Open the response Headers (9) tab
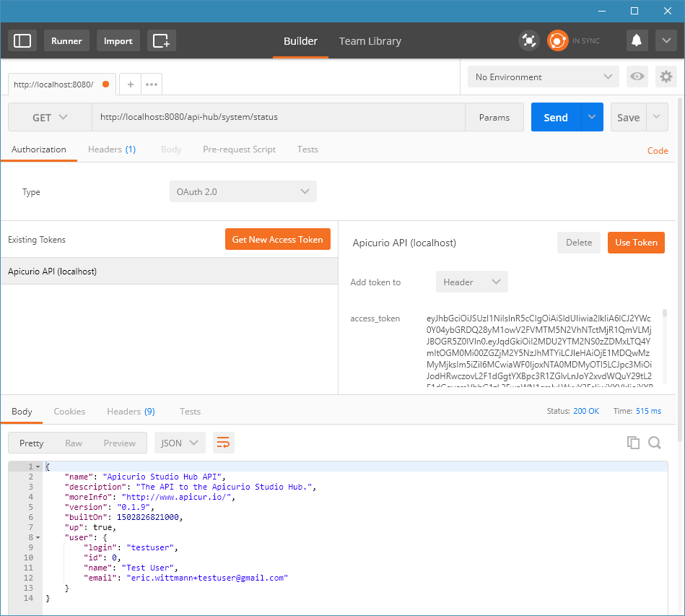 point(131,411)
